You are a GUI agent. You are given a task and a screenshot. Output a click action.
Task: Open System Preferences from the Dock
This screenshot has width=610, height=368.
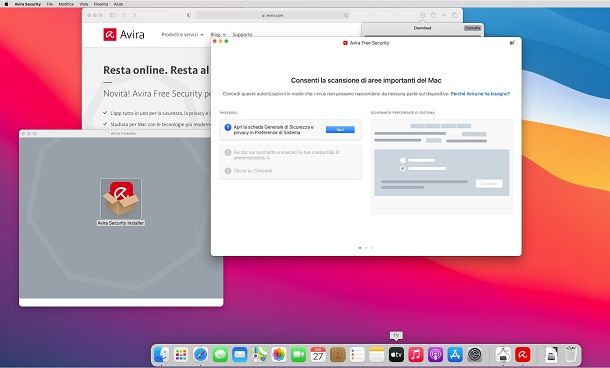475,354
